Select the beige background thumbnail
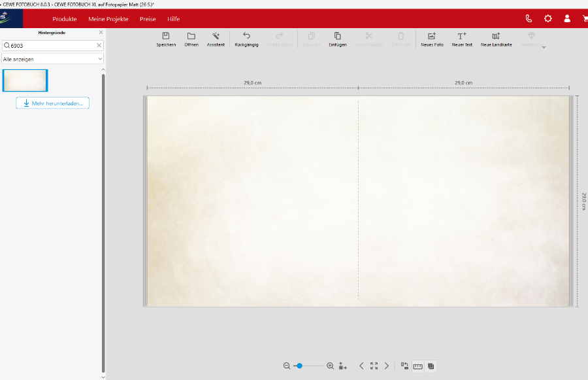Screen dimensions: 588x380 pos(25,80)
